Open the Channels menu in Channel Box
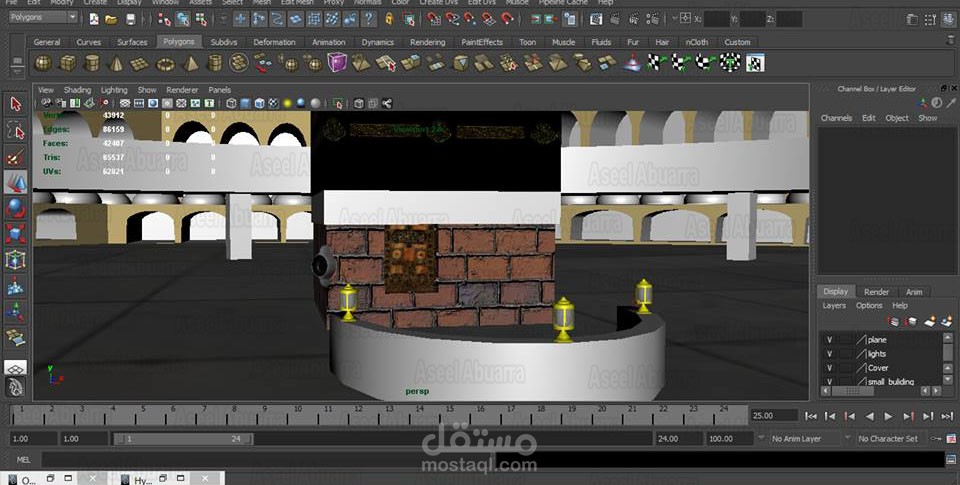The image size is (960, 485). pyautogui.click(x=836, y=118)
